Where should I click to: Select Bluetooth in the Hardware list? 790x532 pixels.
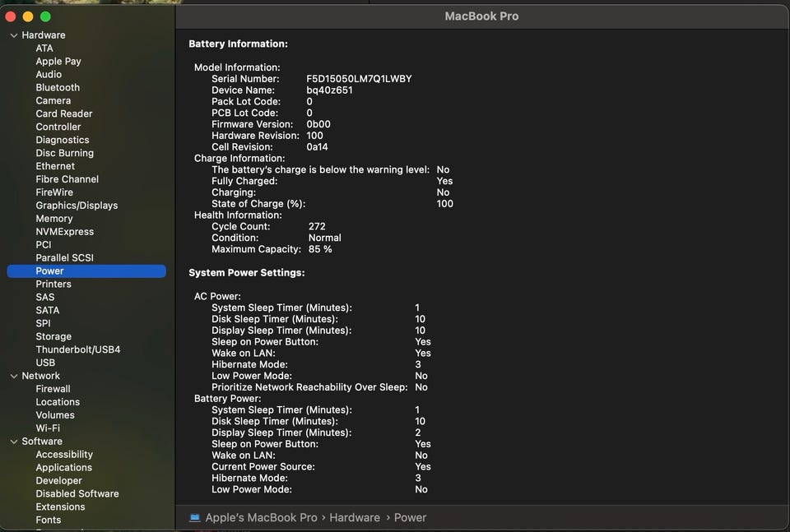pos(58,87)
